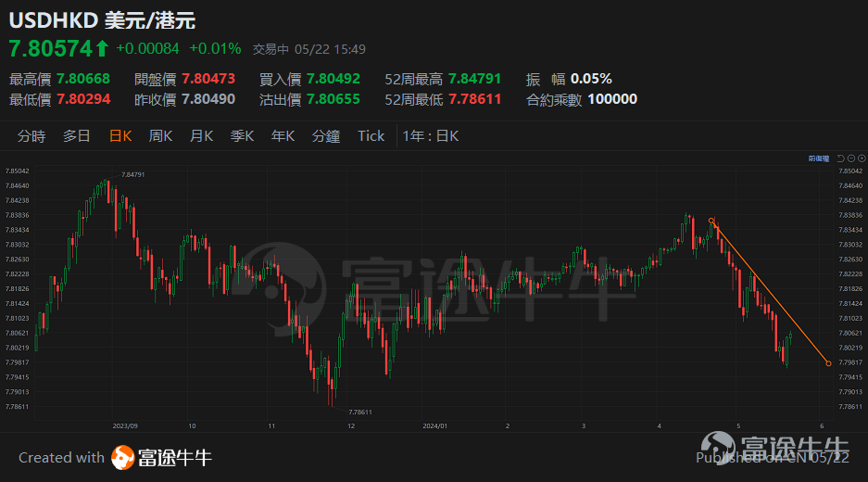Open the 分鐘 chart tab
Image resolution: width=868 pixels, height=482 pixels.
[325, 135]
